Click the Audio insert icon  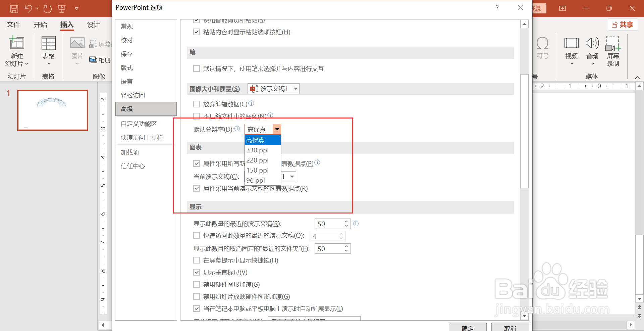[x=592, y=43]
